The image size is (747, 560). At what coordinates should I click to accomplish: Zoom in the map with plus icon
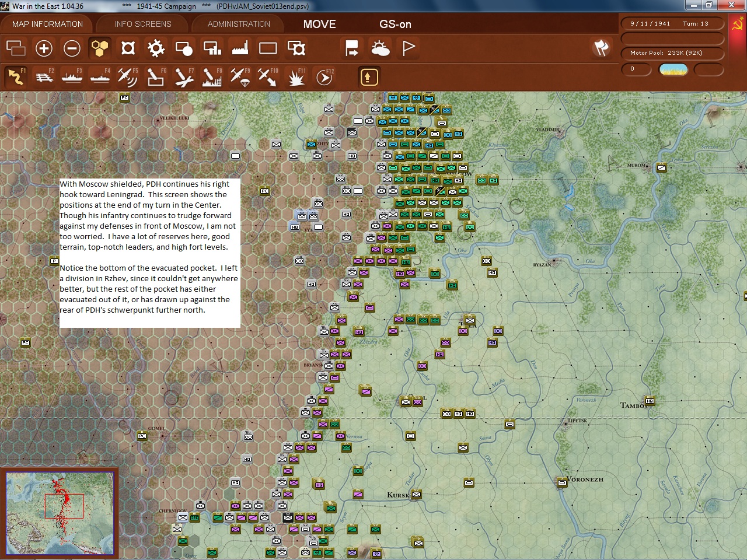point(44,48)
